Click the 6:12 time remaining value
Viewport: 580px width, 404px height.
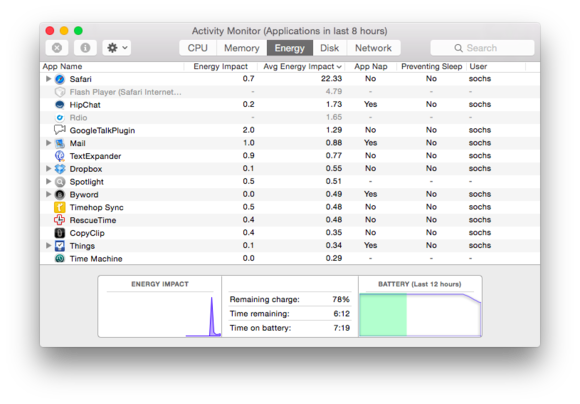click(x=341, y=314)
